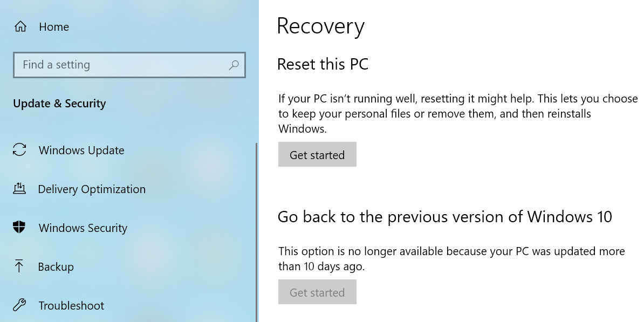644x322 pixels.
Task: Click the Windows Security shield icon
Action: click(19, 228)
